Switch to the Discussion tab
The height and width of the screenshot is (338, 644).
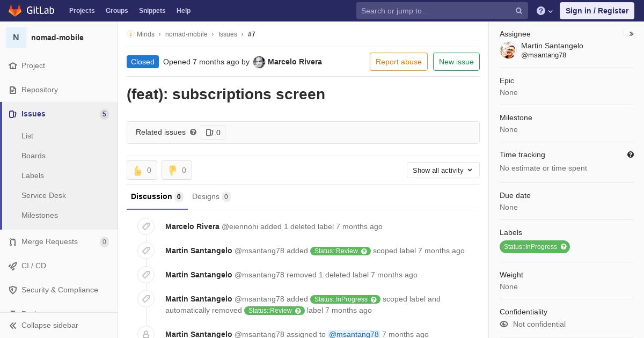coord(157,196)
